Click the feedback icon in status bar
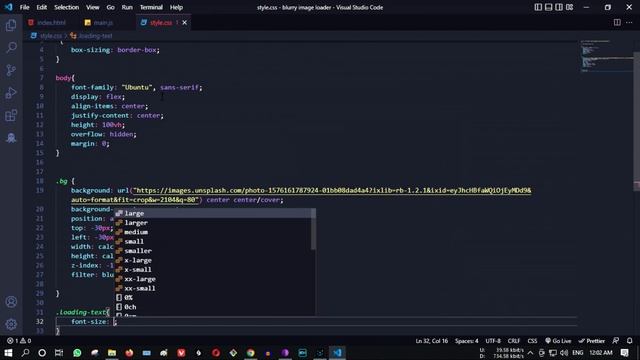Image resolution: width=640 pixels, height=360 pixels. pos(616,341)
